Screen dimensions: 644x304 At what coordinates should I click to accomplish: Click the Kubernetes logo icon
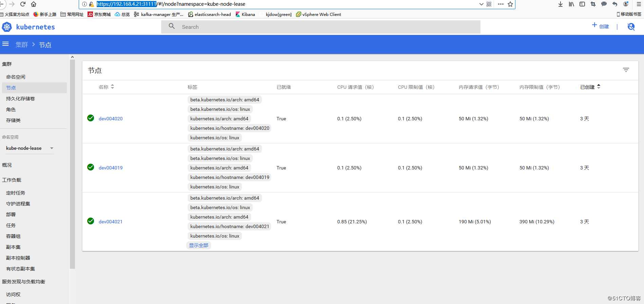(x=7, y=27)
